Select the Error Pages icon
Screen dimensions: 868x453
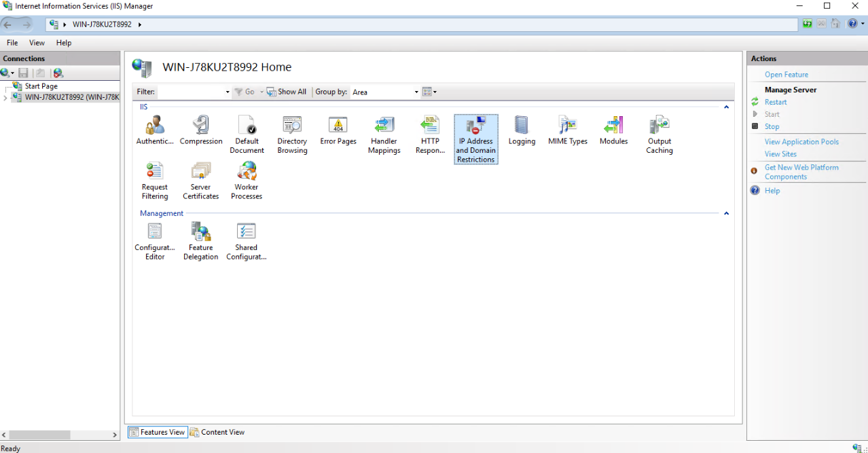point(338,130)
